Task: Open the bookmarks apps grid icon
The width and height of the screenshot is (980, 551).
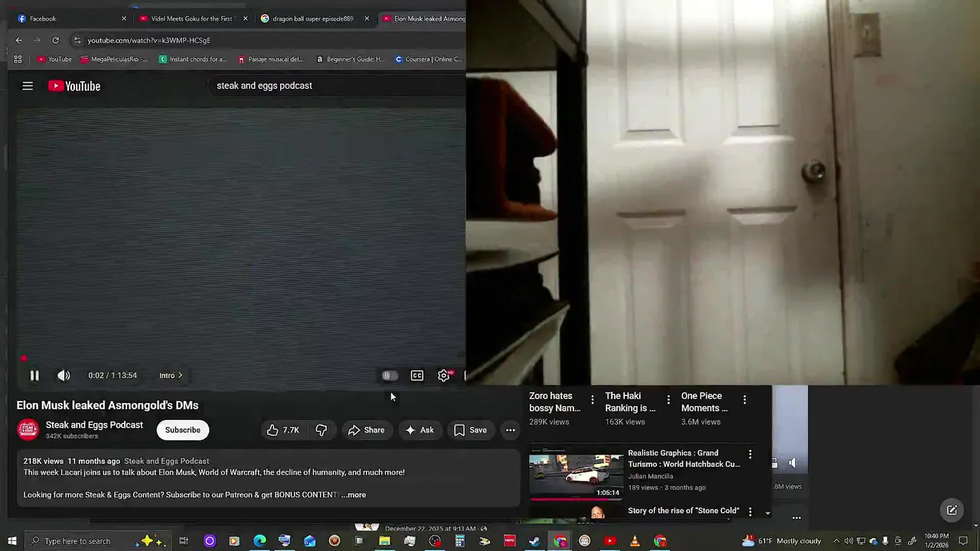Action: 18,59
